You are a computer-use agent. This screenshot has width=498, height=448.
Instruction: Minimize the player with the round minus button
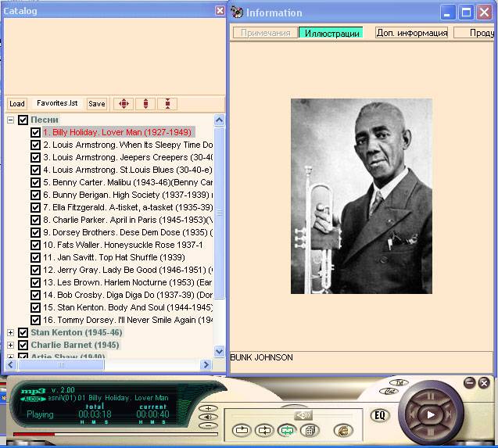469,382
